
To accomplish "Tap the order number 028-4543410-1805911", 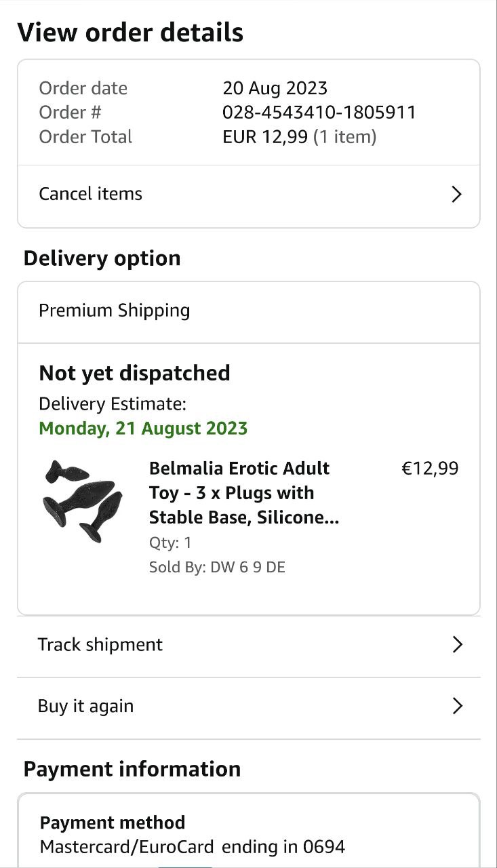I will click(x=319, y=112).
